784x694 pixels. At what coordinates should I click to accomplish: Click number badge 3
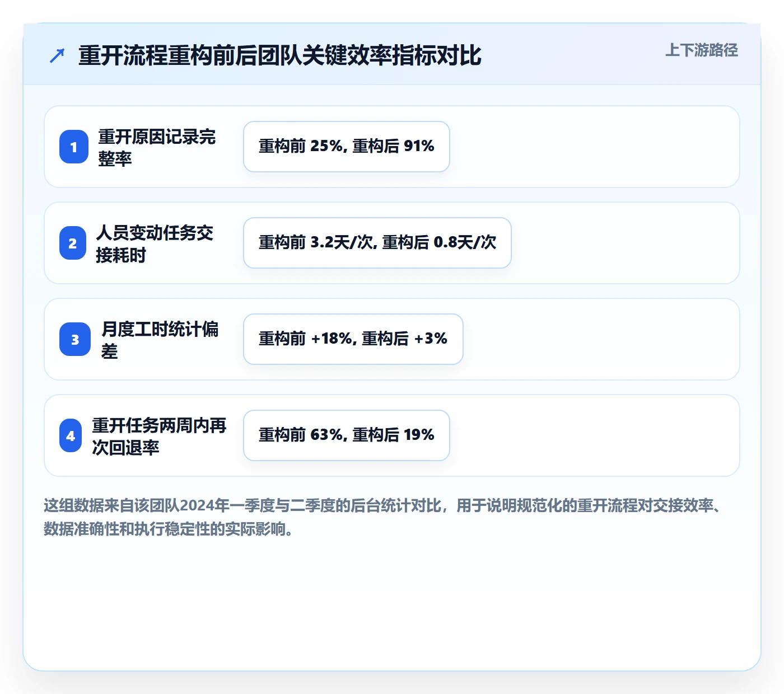(x=75, y=339)
